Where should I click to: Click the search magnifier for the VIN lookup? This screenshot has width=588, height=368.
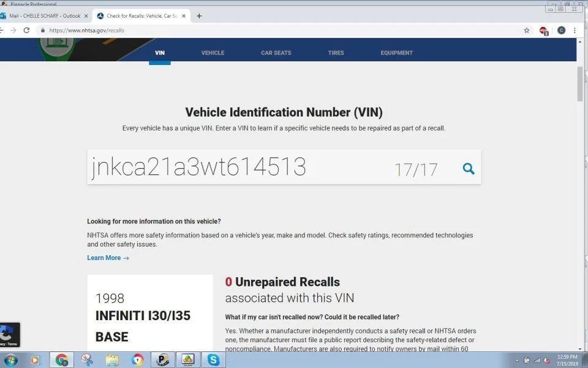(x=468, y=168)
